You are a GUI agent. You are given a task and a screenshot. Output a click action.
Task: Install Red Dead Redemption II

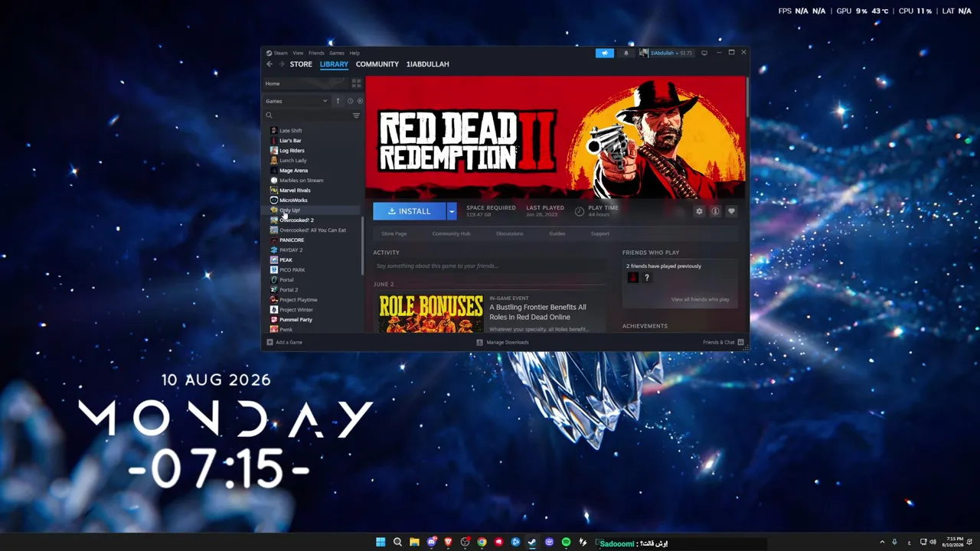click(410, 211)
